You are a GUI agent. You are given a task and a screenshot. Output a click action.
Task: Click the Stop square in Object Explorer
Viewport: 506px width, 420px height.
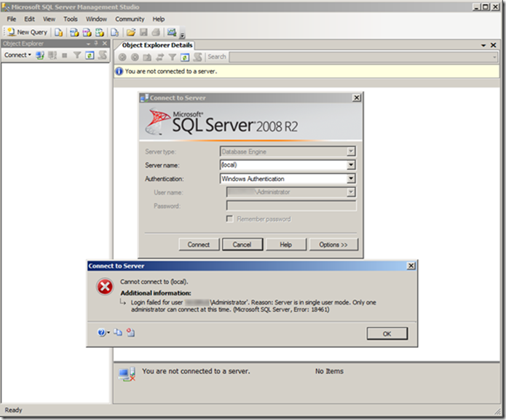[65, 55]
